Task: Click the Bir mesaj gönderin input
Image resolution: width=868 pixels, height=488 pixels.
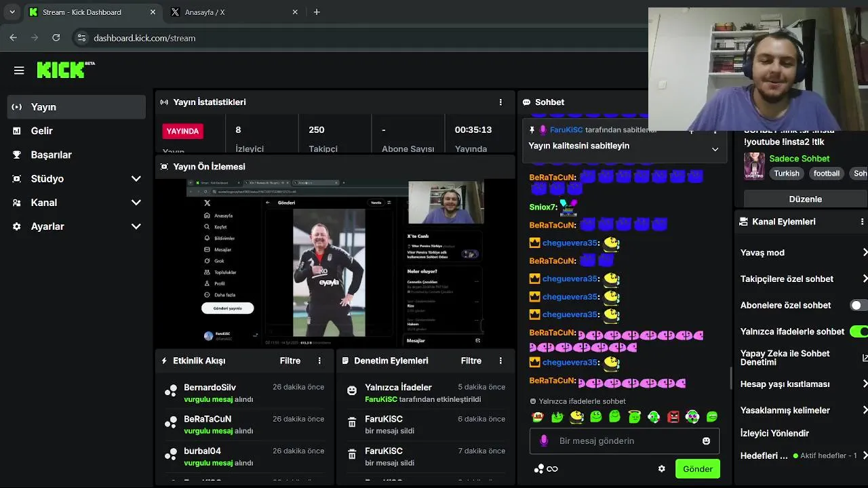Action: pyautogui.click(x=625, y=441)
